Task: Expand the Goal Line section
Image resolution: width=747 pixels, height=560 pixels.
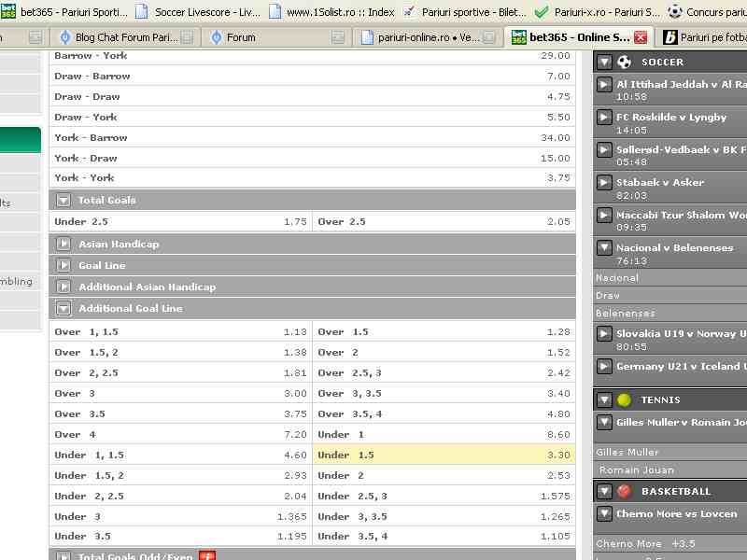Action: (63, 265)
